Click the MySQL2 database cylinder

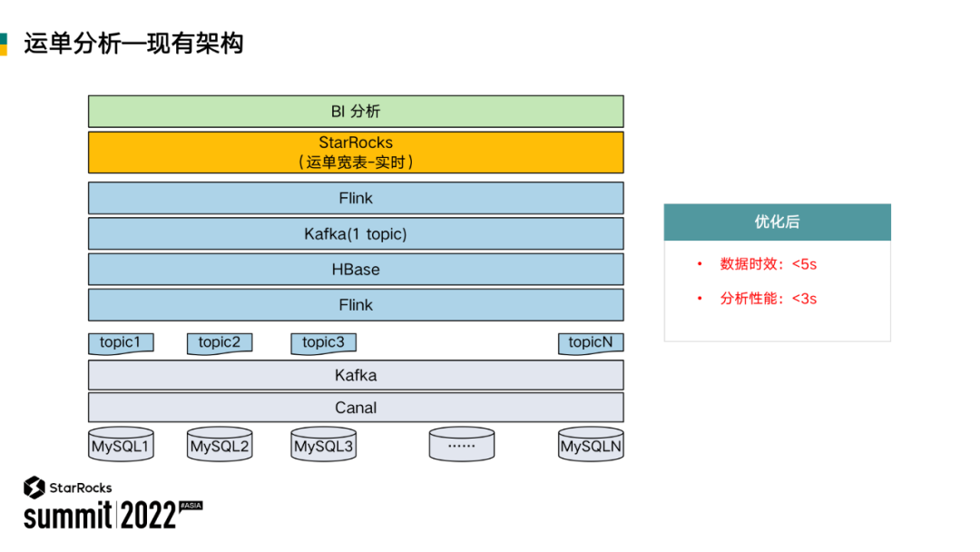220,445
